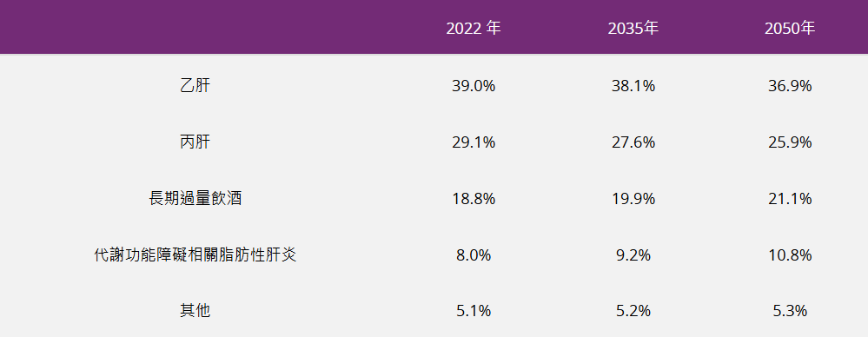This screenshot has width=868, height=337.
Task: Click the 5.3% cell in 其他 row
Action: click(x=790, y=312)
